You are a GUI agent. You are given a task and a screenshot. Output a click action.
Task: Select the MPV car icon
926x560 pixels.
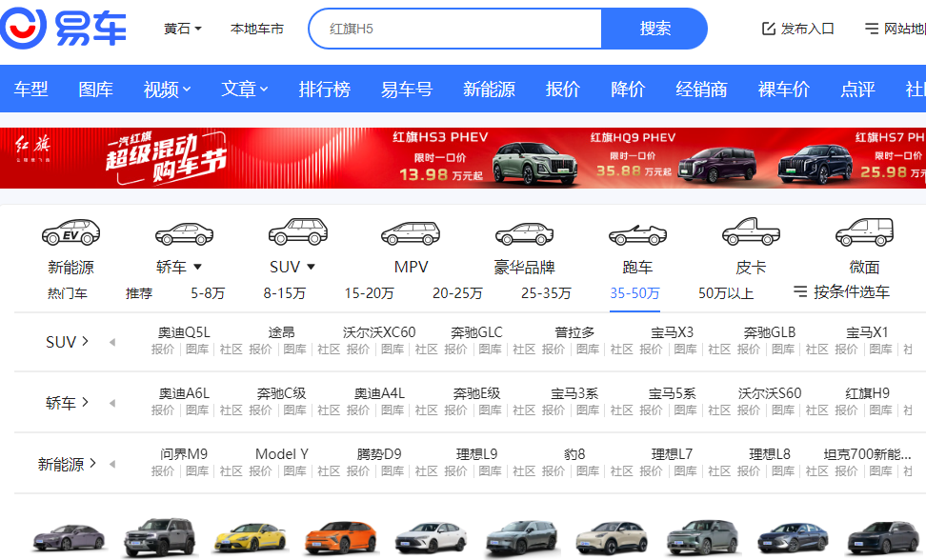pyautogui.click(x=411, y=233)
